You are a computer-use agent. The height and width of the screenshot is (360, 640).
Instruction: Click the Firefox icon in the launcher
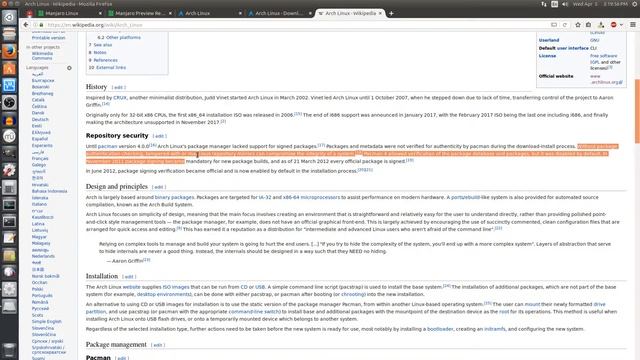pos(9,51)
